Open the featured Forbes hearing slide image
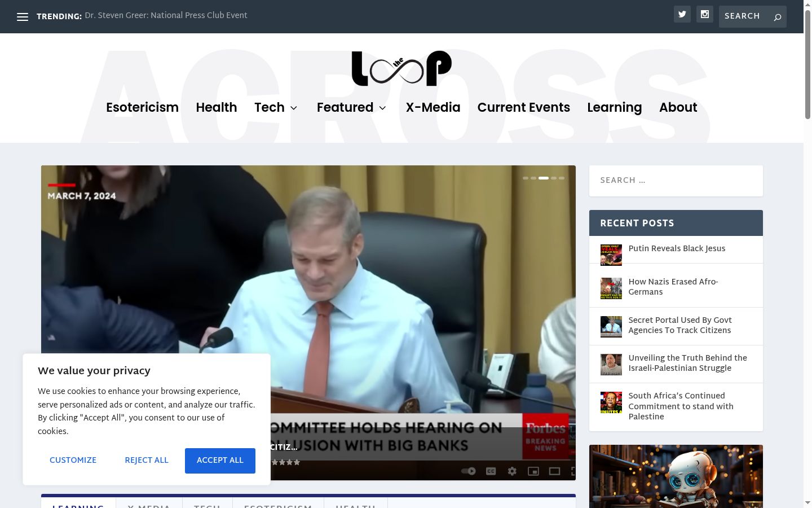812x508 pixels. click(x=308, y=323)
